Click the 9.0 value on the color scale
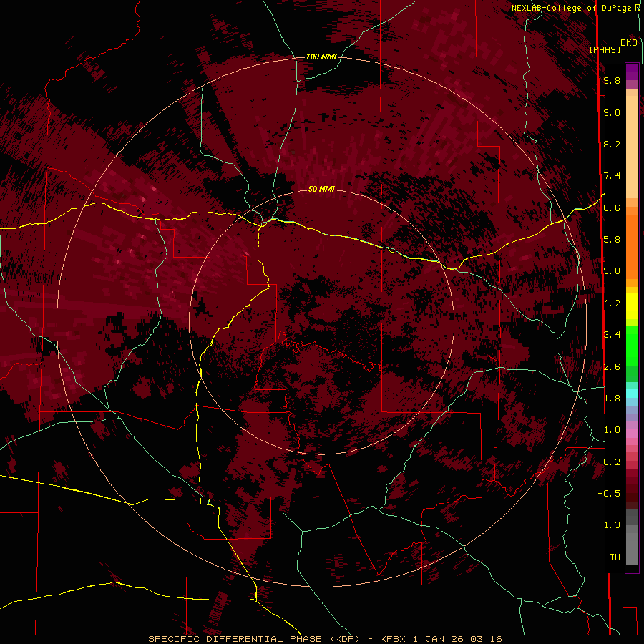The width and height of the screenshot is (644, 644). [612, 112]
